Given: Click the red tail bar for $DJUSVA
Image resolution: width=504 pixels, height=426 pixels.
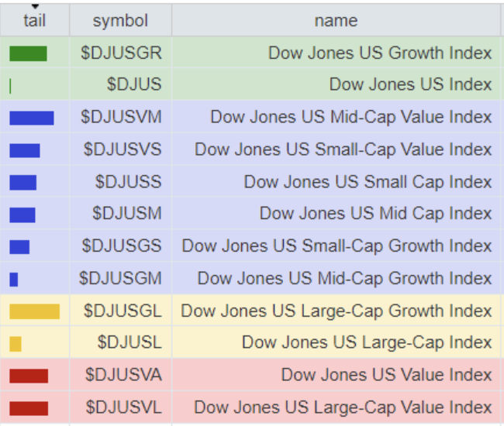Looking at the screenshot, I should point(29,376).
